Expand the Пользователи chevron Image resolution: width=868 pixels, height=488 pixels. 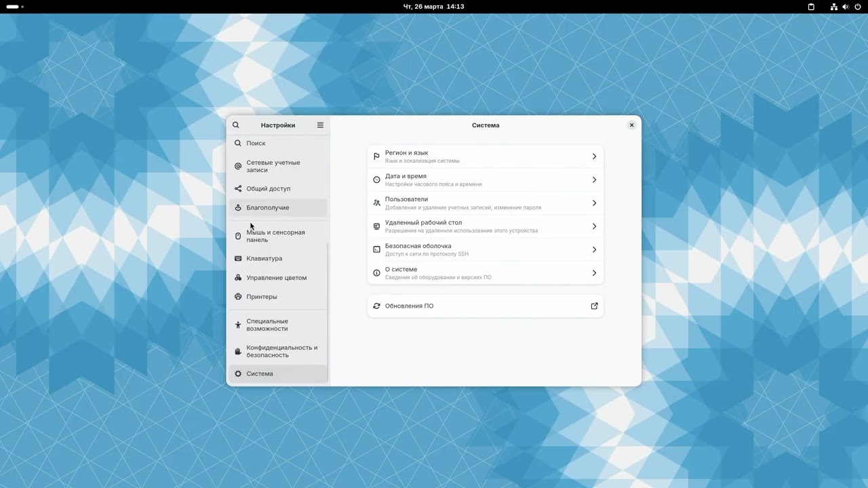[594, 203]
